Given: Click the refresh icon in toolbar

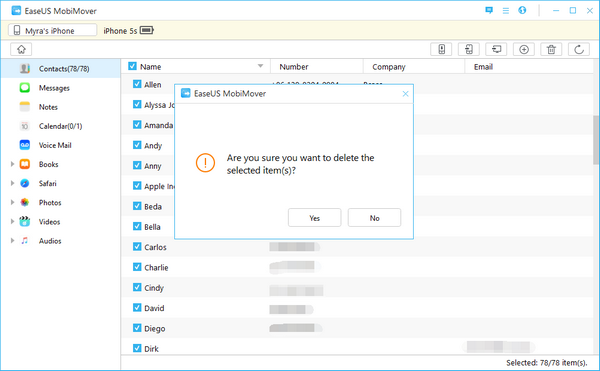Looking at the screenshot, I should [x=579, y=49].
